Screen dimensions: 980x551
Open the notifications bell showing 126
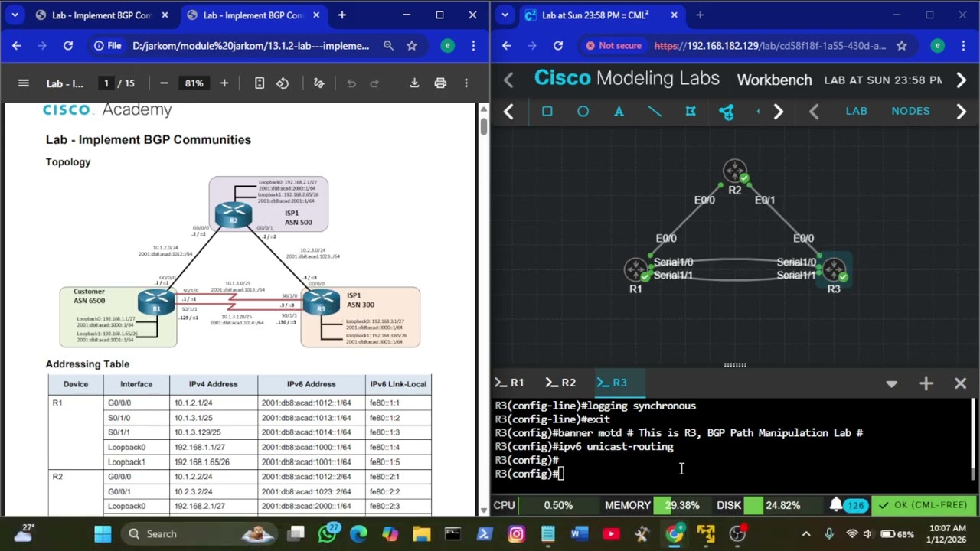pyautogui.click(x=849, y=505)
